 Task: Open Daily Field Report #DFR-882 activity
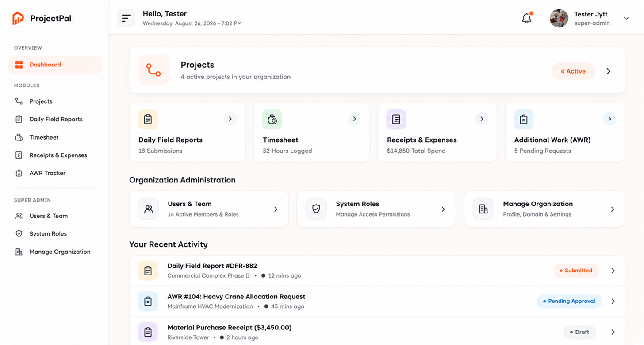377,271
